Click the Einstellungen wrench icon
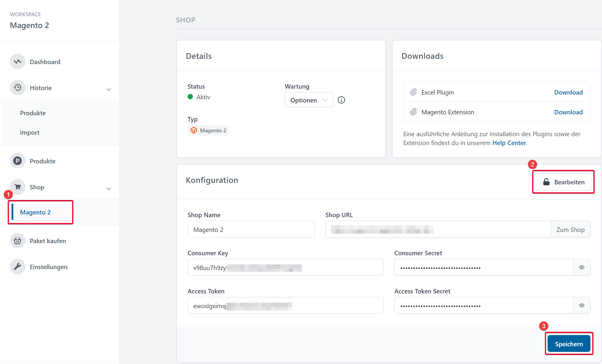602x364 pixels. (17, 267)
